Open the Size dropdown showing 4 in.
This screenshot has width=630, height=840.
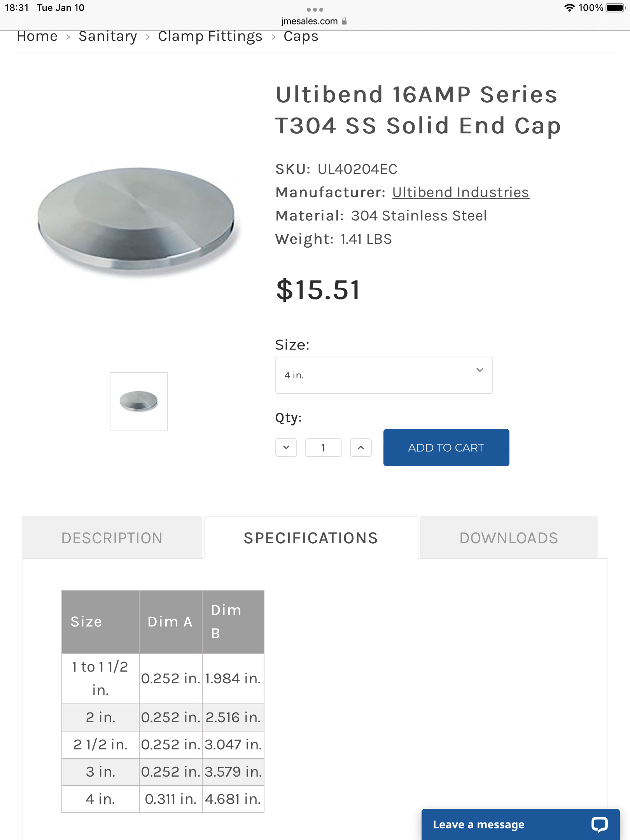click(384, 375)
